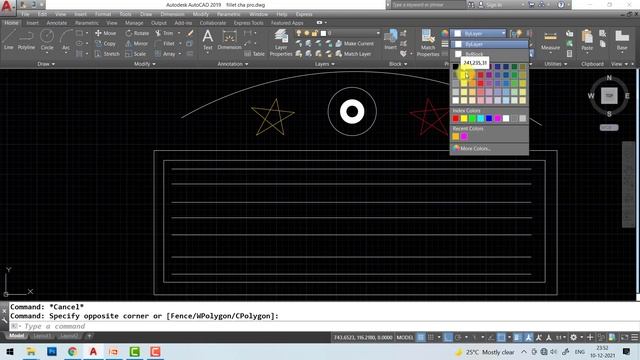
Task: Expand the Draw panel
Action: pos(46,64)
